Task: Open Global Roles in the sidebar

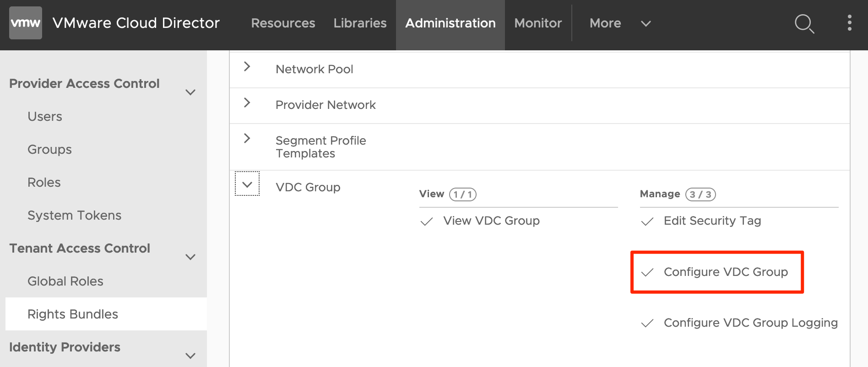Action: point(65,281)
